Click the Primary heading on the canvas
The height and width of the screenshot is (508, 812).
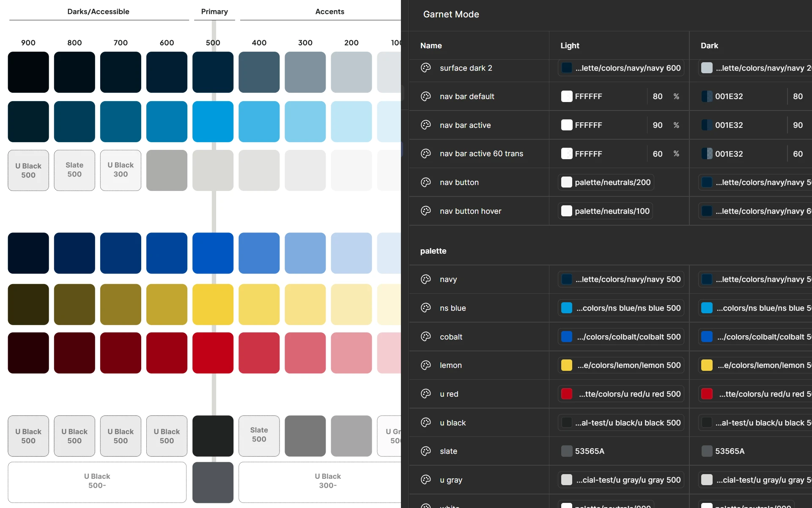click(x=214, y=11)
